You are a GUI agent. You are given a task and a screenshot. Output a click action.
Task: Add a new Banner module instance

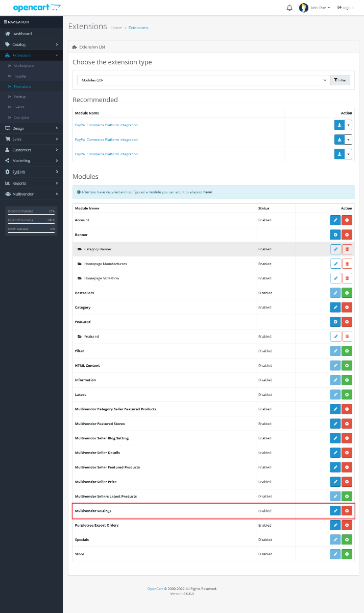pyautogui.click(x=335, y=235)
